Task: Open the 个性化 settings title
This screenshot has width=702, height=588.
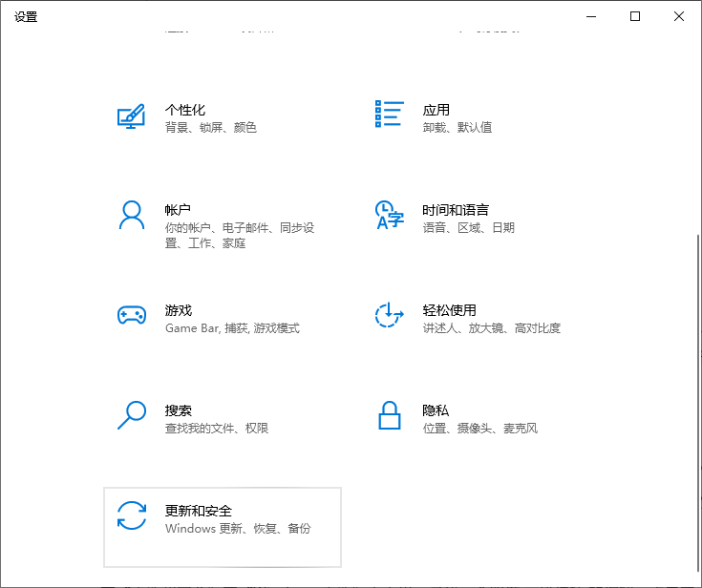Action: point(185,110)
